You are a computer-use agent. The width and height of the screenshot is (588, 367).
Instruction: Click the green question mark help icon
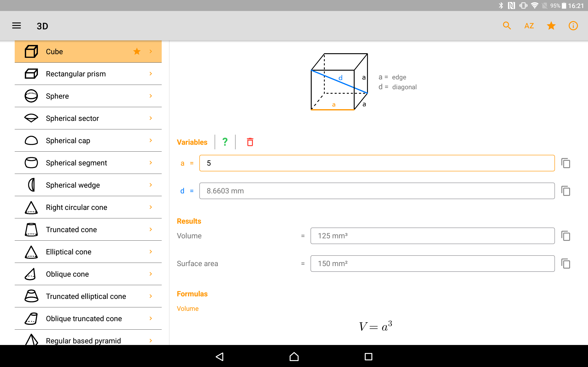tap(225, 142)
